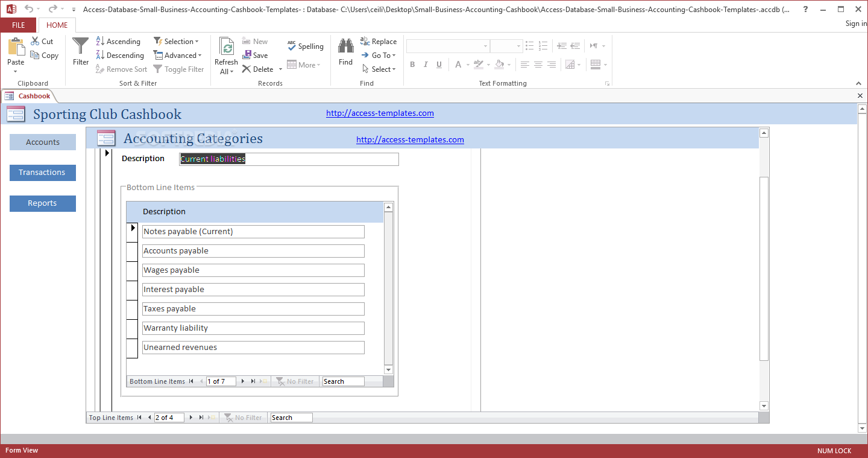The image size is (868, 458).
Task: Open the Reports section
Action: point(42,203)
